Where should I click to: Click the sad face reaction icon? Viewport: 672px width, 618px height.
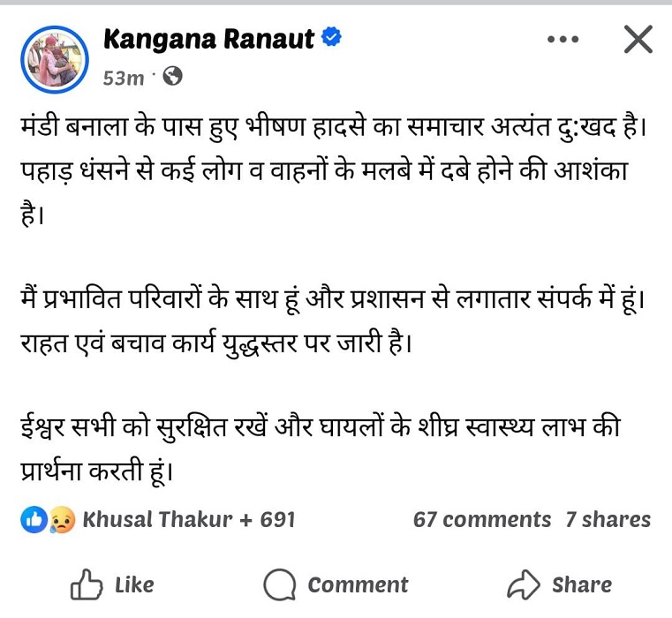point(63,519)
